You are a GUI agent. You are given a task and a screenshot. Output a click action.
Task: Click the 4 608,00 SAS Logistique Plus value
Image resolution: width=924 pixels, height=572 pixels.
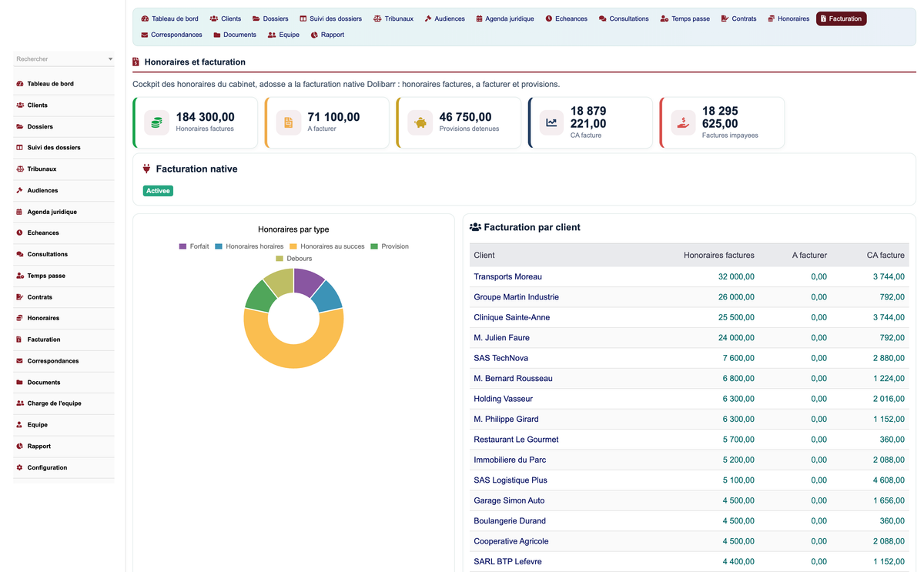click(889, 480)
